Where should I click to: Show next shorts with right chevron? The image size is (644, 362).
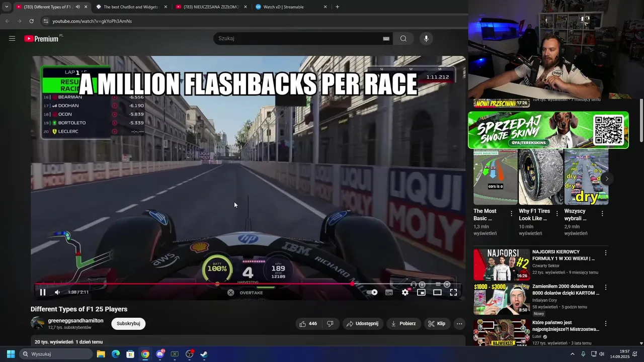click(607, 178)
